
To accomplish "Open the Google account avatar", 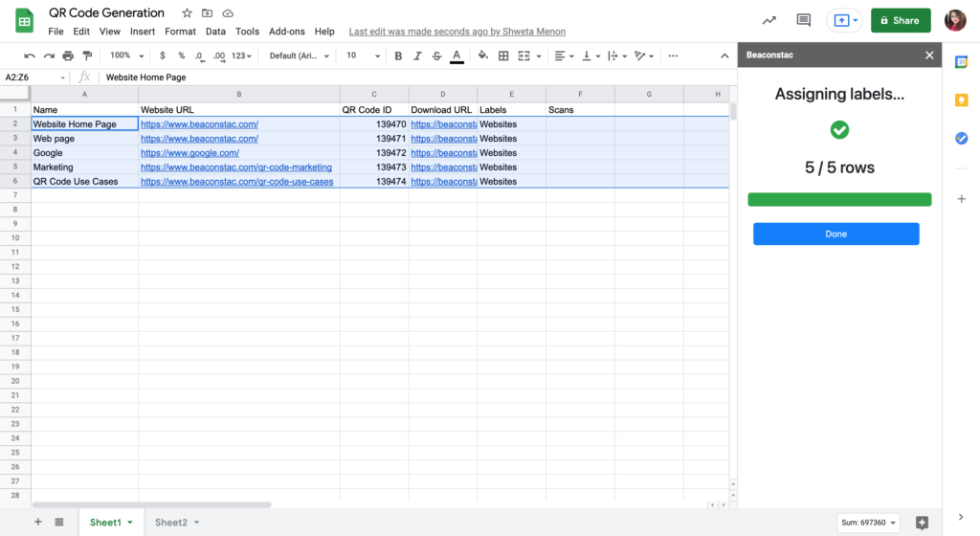I will coord(955,21).
